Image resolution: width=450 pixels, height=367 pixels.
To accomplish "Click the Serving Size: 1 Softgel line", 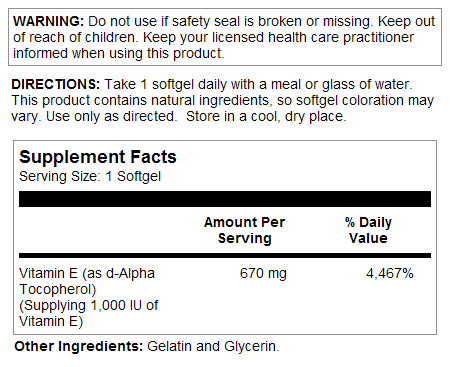I will point(90,176).
